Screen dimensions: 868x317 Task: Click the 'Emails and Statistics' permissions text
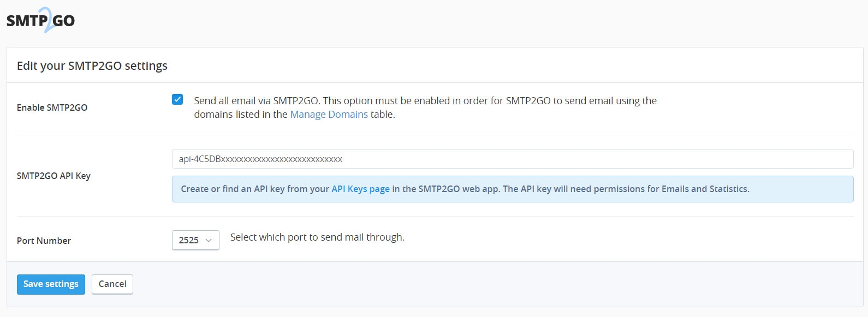tap(705, 189)
